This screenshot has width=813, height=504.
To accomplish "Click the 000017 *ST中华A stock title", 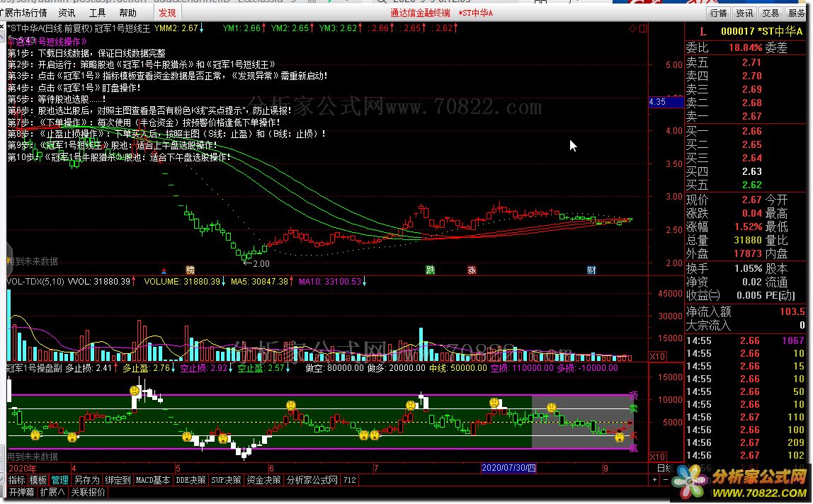I will [762, 32].
